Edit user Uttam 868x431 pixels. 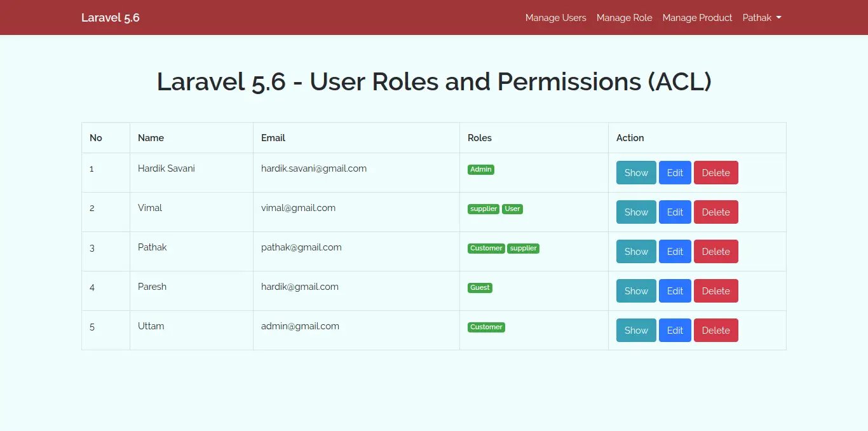point(675,331)
